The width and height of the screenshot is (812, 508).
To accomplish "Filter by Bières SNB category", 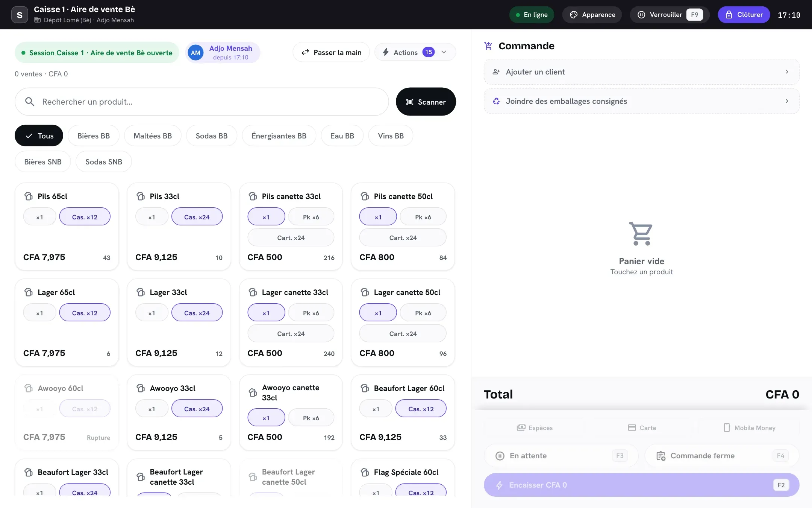I will click(x=43, y=161).
